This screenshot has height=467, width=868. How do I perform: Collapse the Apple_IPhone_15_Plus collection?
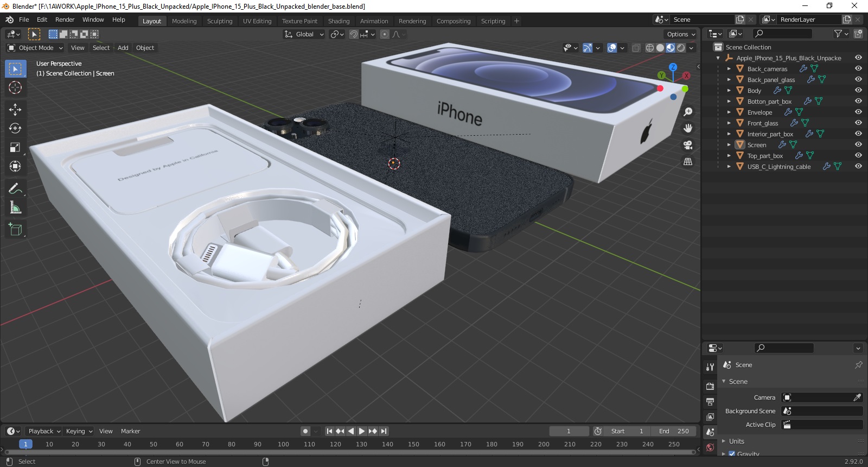pyautogui.click(x=718, y=58)
